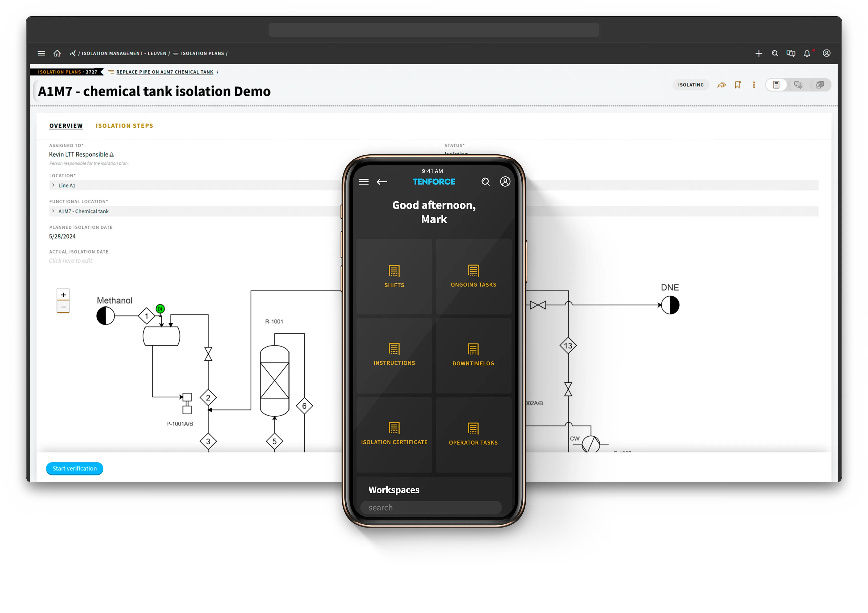Open the notifications bell

coord(807,53)
